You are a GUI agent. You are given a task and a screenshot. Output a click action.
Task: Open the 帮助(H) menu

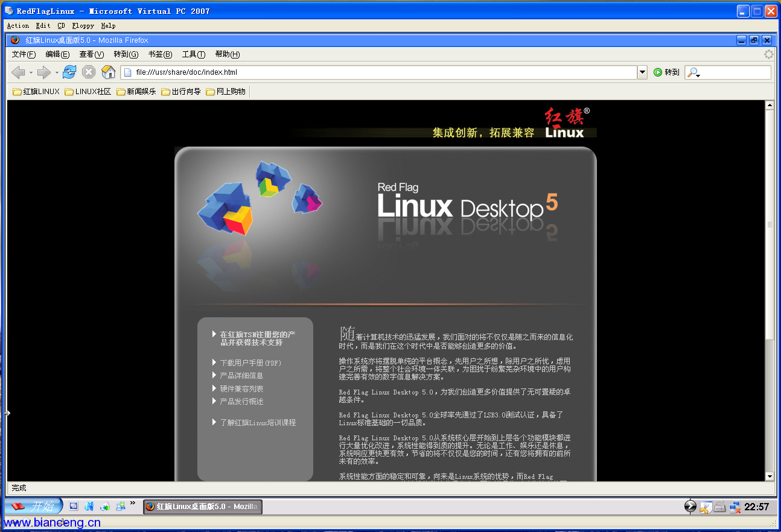(x=228, y=54)
